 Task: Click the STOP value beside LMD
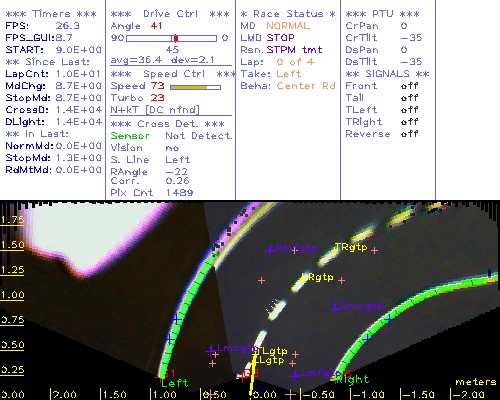280,38
